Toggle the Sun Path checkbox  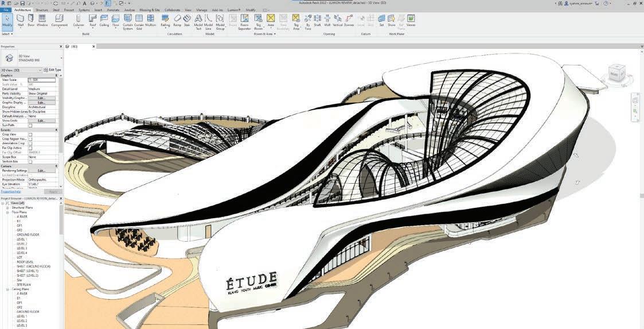(x=30, y=125)
